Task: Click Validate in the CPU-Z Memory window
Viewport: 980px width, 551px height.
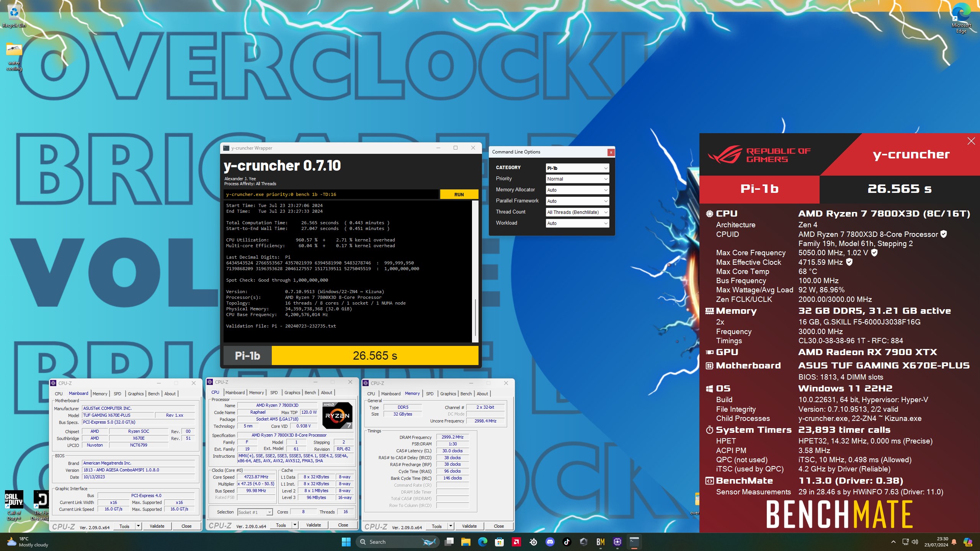Action: (x=469, y=526)
